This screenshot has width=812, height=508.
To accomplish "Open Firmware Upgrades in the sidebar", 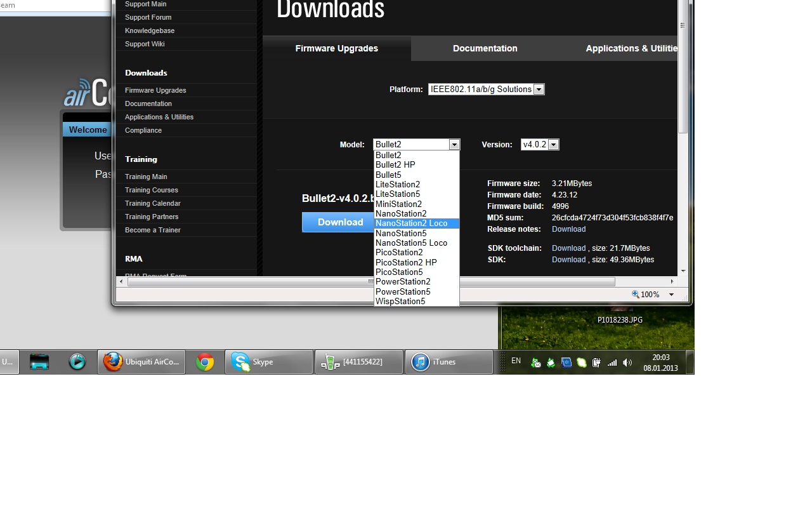I will pyautogui.click(x=155, y=90).
